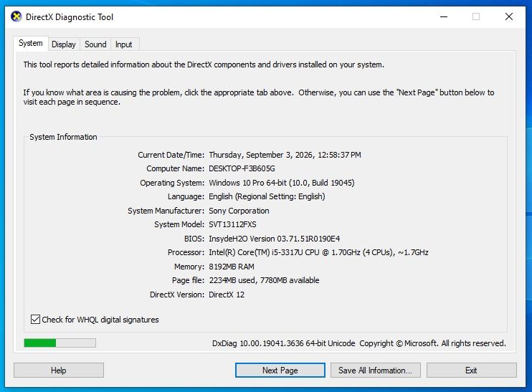Open the Sound tab

tap(95, 44)
